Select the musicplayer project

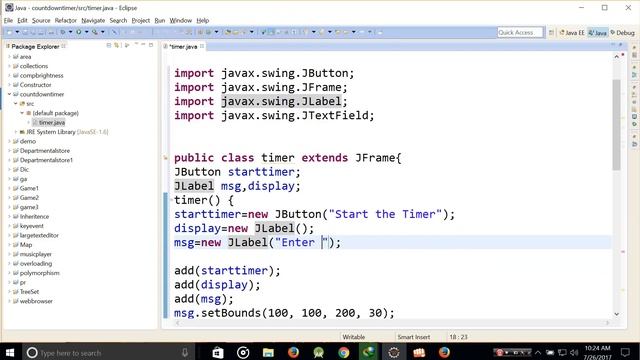point(36,254)
